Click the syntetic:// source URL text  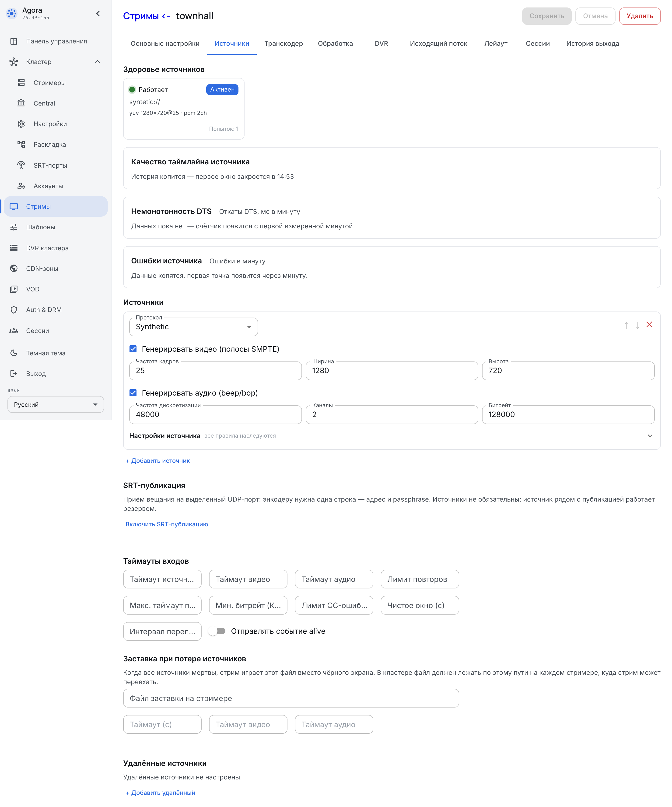pyautogui.click(x=145, y=102)
